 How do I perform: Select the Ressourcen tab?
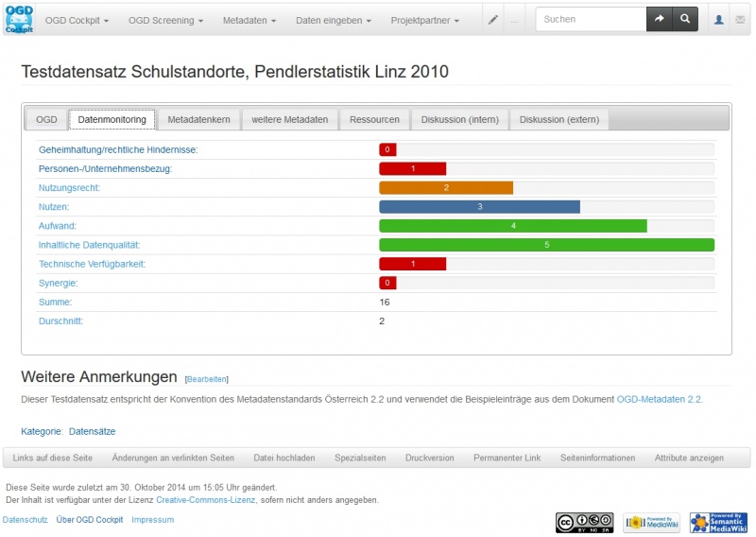point(374,120)
